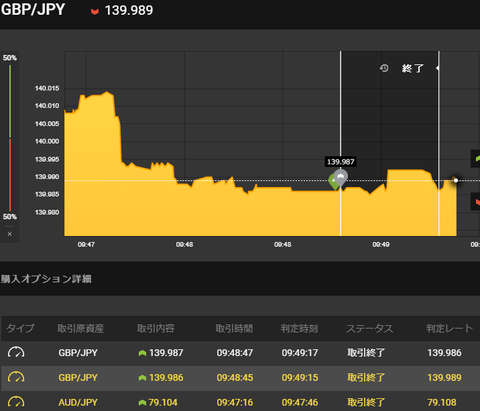Click the green up arrow beside 79.104
The image size is (480, 411).
coord(142,403)
